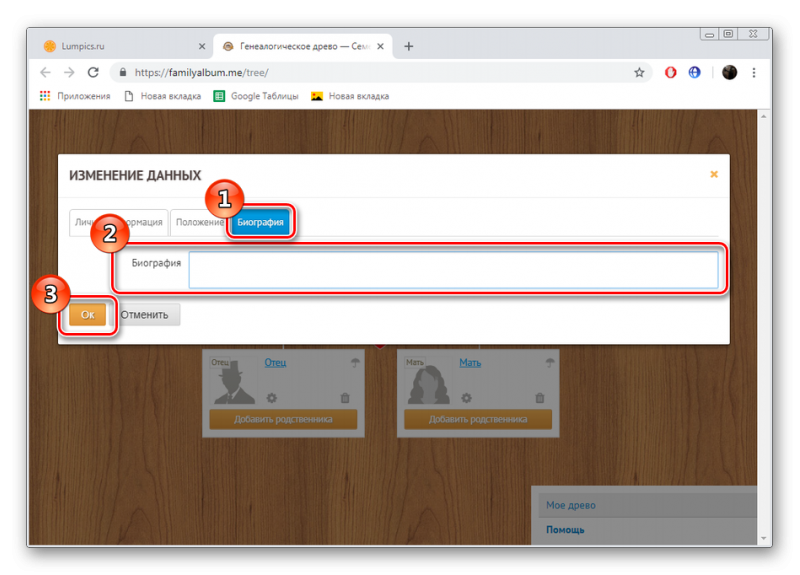The width and height of the screenshot is (800, 575).
Task: Open the first Новая вкладка bookmark
Action: [163, 96]
